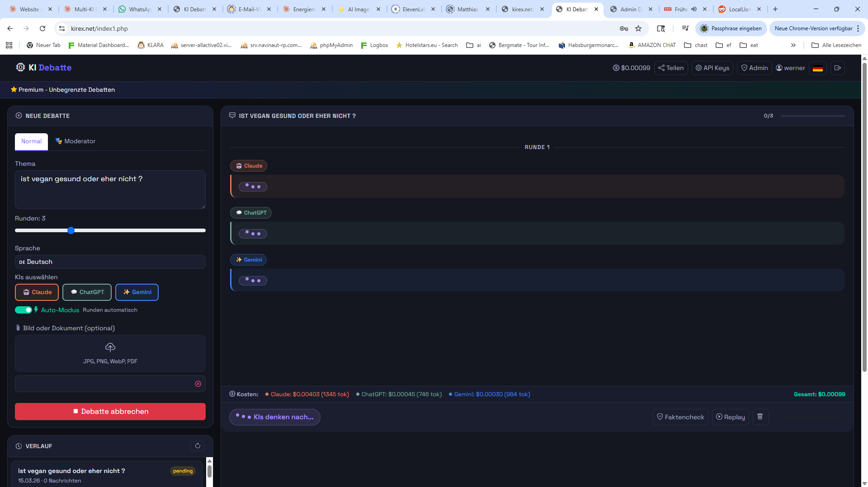This screenshot has width=868, height=487.
Task: Delete the debate with trash icon
Action: pos(760,417)
